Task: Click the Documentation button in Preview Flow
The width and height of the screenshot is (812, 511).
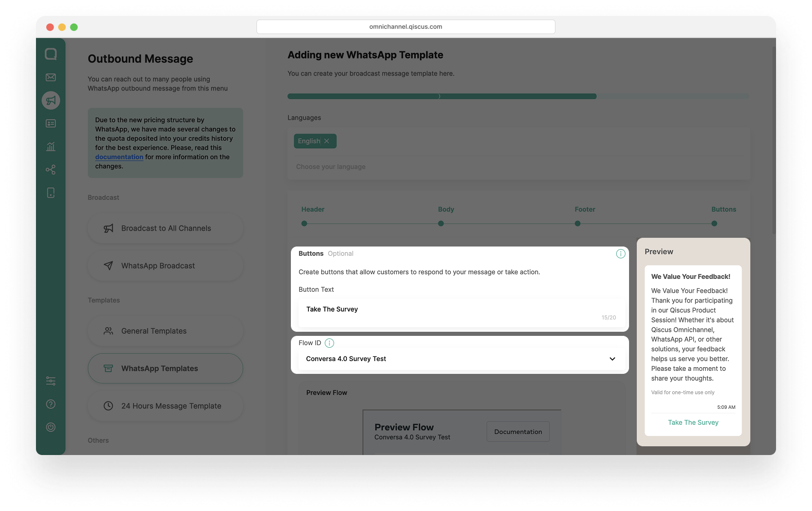Action: pos(518,432)
